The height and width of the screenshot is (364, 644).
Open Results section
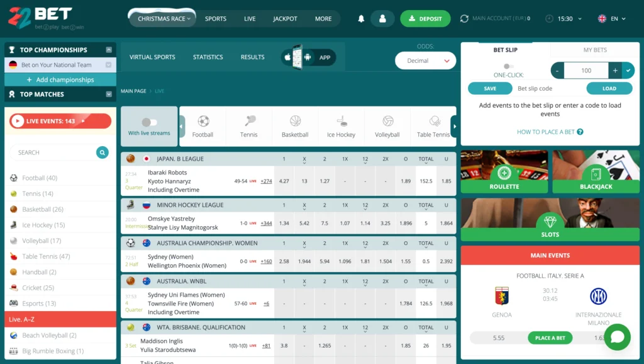(253, 57)
